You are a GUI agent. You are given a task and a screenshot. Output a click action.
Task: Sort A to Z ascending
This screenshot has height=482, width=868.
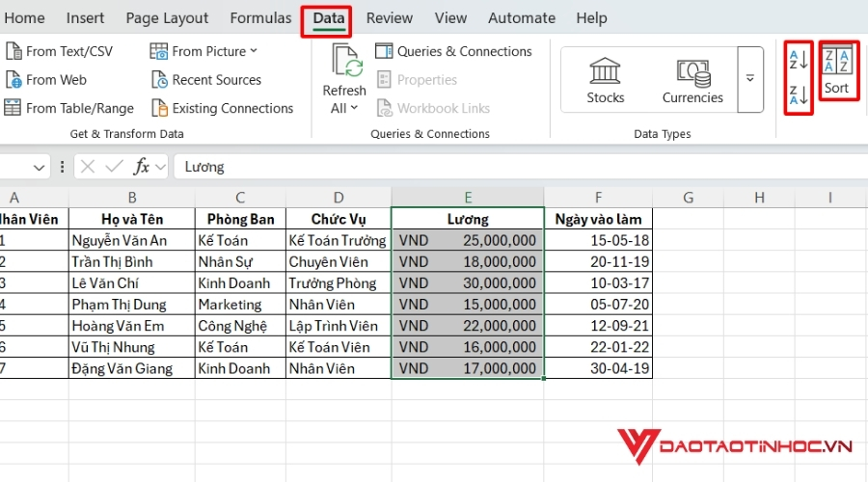coord(799,59)
